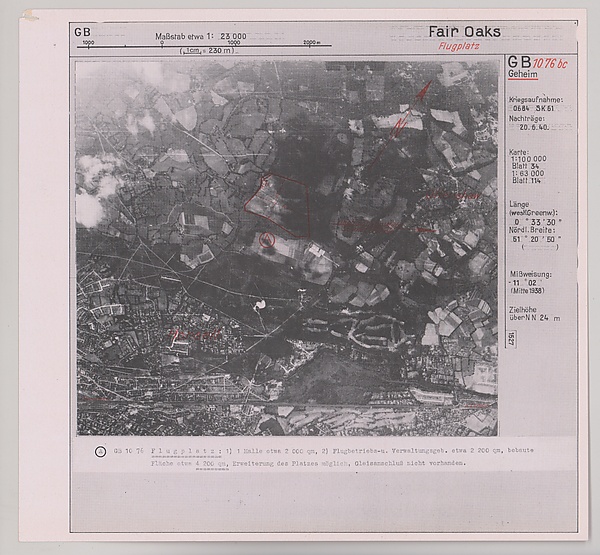Viewport: 600px width, 555px height.
Task: Click the small red circle marker
Action: pyautogui.click(x=266, y=239)
